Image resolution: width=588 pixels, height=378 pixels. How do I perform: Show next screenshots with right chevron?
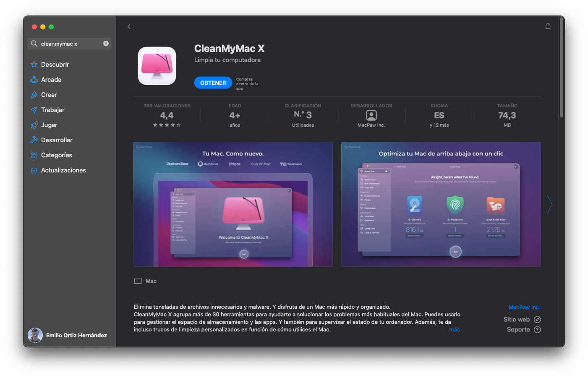click(x=549, y=204)
